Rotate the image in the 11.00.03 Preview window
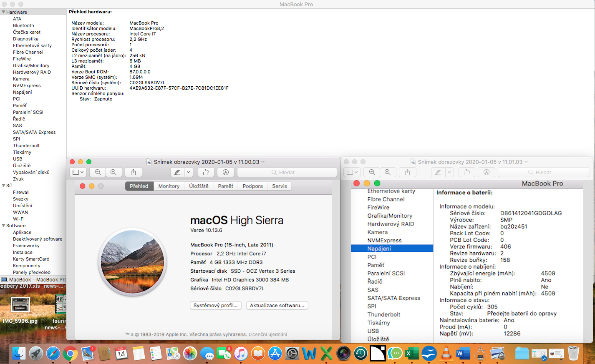 pyautogui.click(x=206, y=172)
